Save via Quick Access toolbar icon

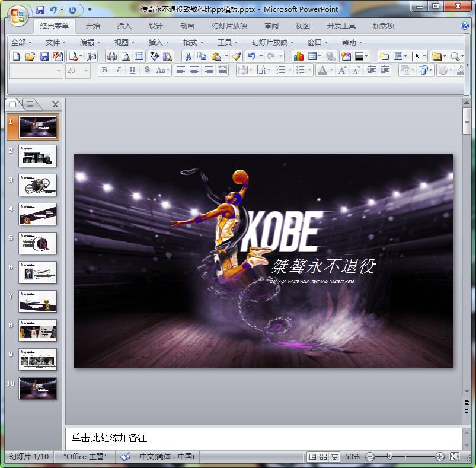tap(40, 10)
